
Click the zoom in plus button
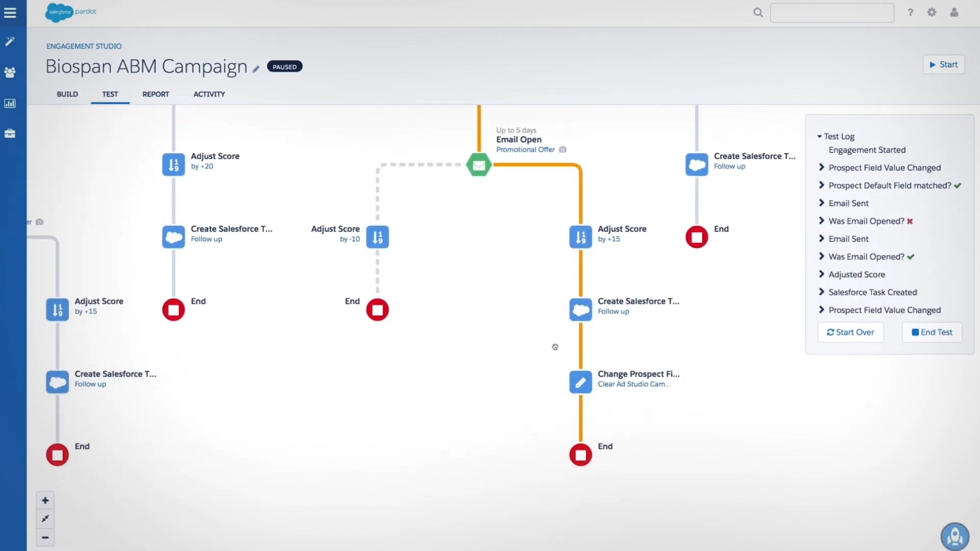tap(45, 500)
